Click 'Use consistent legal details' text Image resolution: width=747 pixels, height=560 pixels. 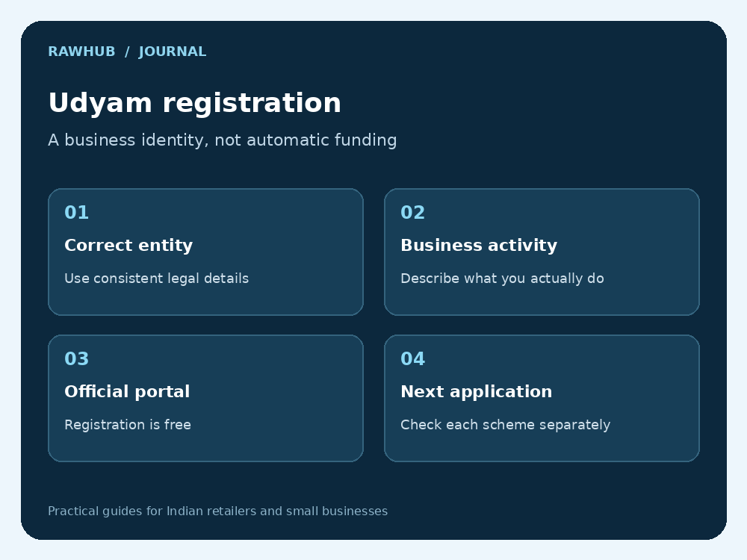[x=156, y=278]
